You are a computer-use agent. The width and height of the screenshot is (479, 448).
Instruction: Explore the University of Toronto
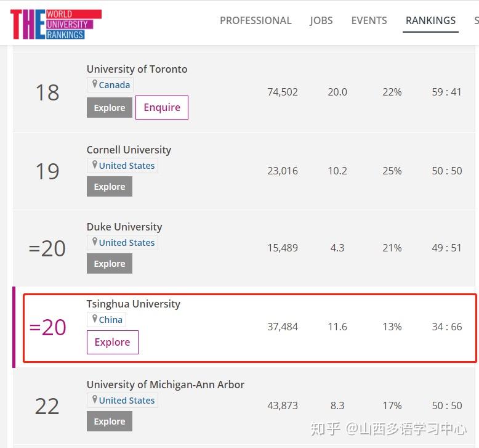[x=110, y=108]
